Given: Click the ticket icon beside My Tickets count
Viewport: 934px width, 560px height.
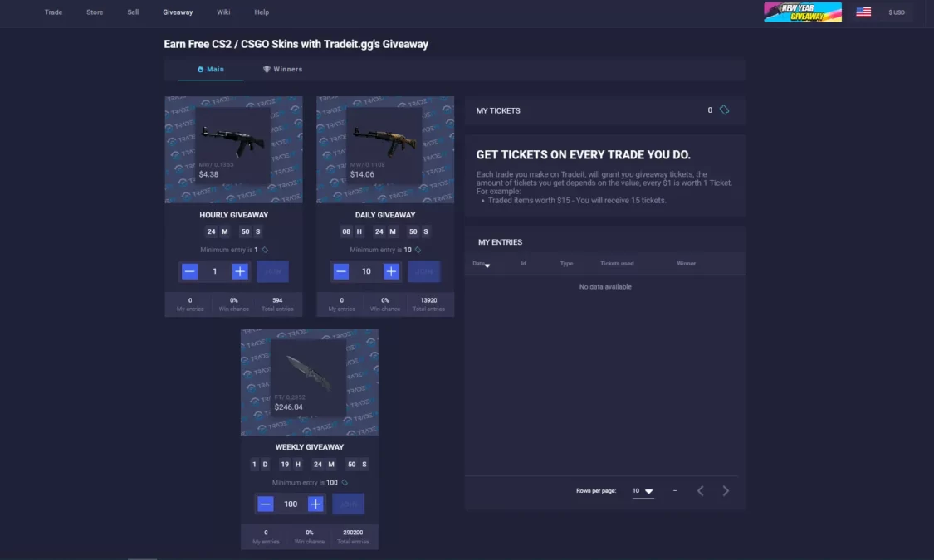Looking at the screenshot, I should (724, 110).
